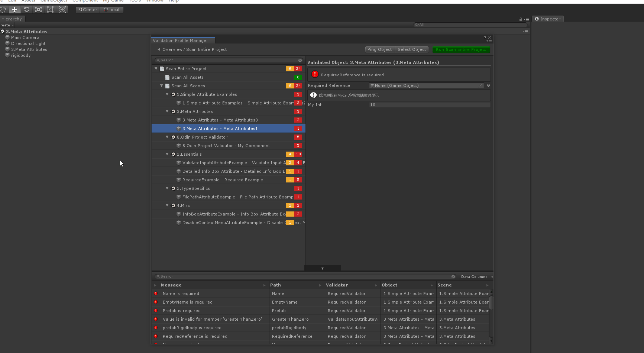Toggle Local handle orientation button
644x353 pixels.
112,10
